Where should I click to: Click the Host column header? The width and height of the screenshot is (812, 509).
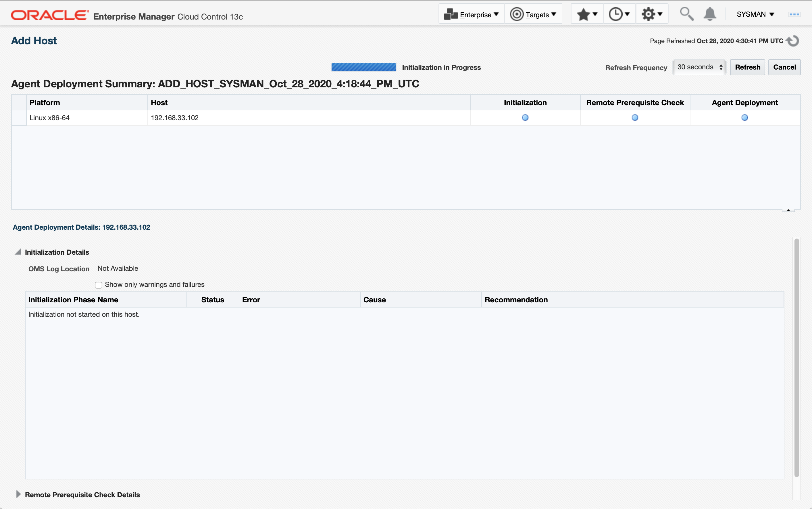[x=309, y=103]
